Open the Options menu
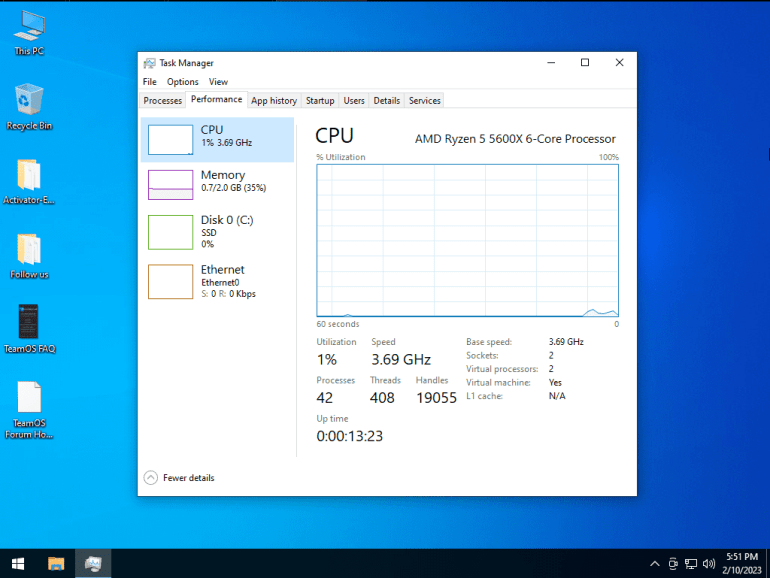 (183, 82)
